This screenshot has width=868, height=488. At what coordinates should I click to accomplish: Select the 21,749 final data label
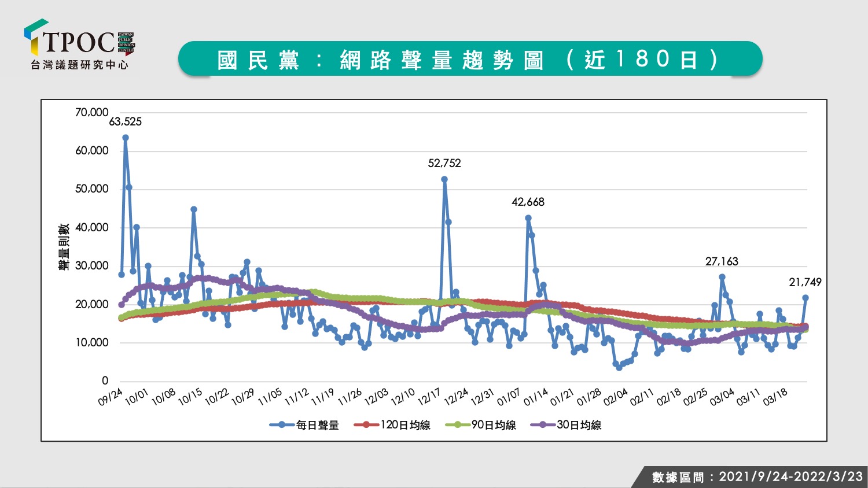805,282
